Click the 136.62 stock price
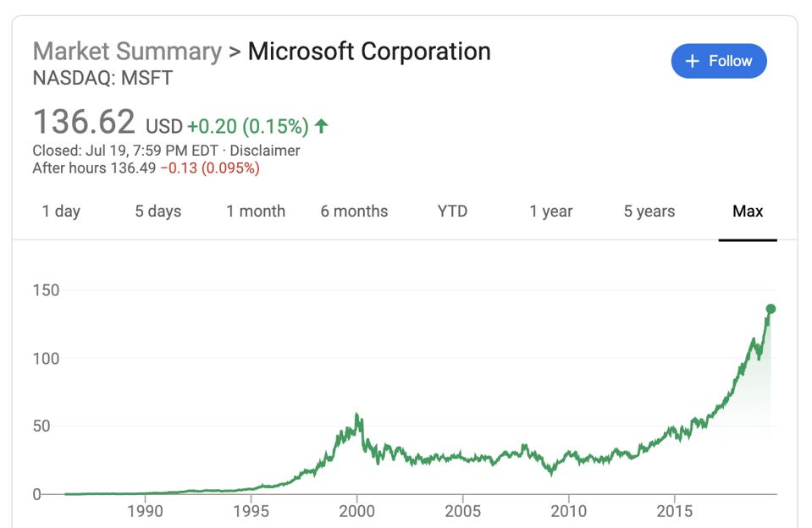Image resolution: width=812 pixels, height=528 pixels. pos(84,123)
